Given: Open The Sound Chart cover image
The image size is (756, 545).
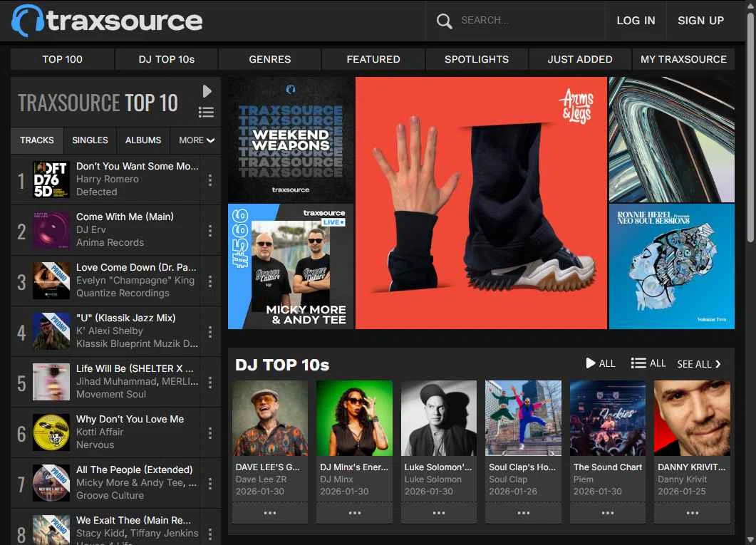Looking at the screenshot, I should (608, 418).
